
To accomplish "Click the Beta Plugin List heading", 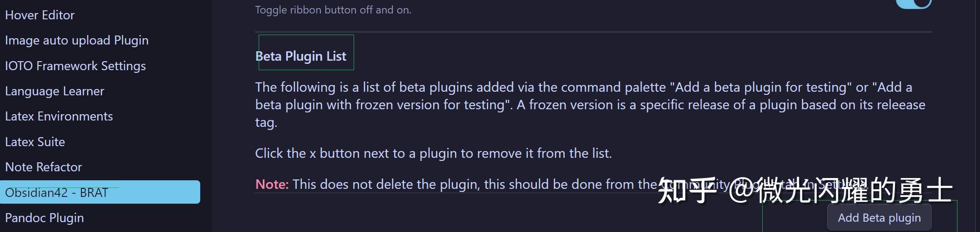I will pos(301,56).
